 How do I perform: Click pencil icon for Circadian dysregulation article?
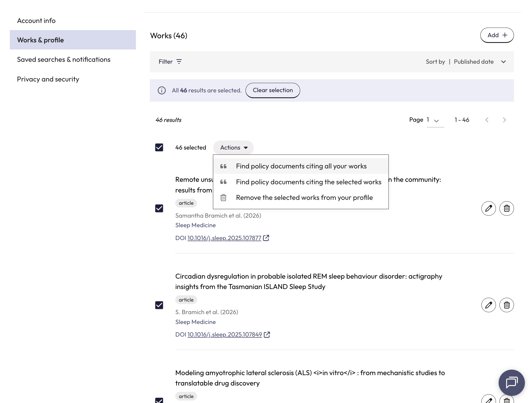[489, 305]
